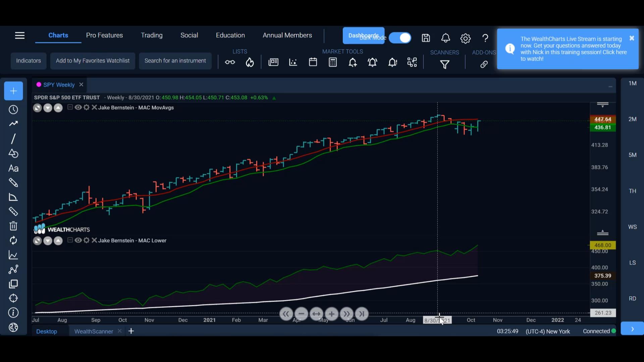Open the hamburger main menu
Screen dimensions: 644x362
(x=20, y=36)
